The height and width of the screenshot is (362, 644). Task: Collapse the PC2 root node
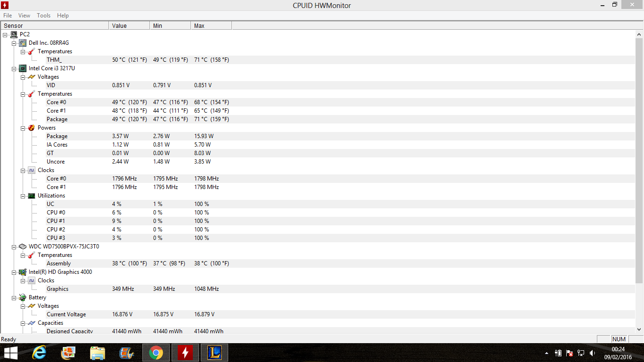point(5,34)
